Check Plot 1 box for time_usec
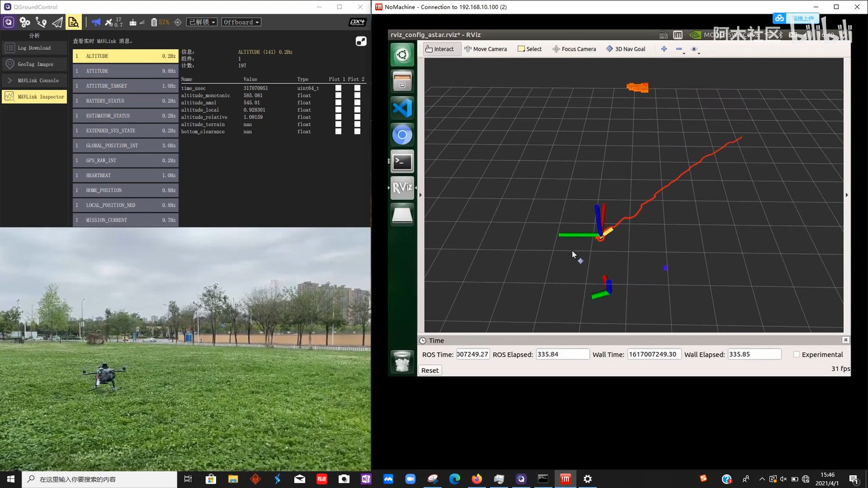Viewport: 868px width, 488px height. tap(338, 88)
